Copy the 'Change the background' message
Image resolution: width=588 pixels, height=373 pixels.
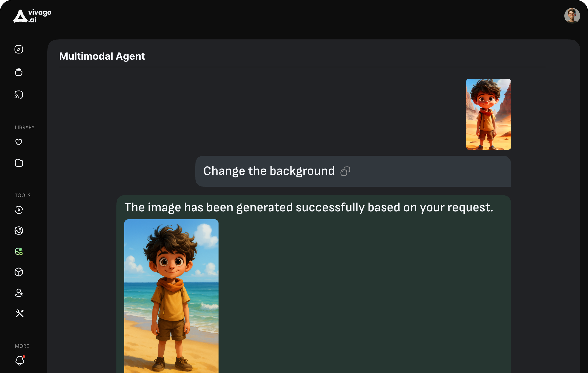345,171
